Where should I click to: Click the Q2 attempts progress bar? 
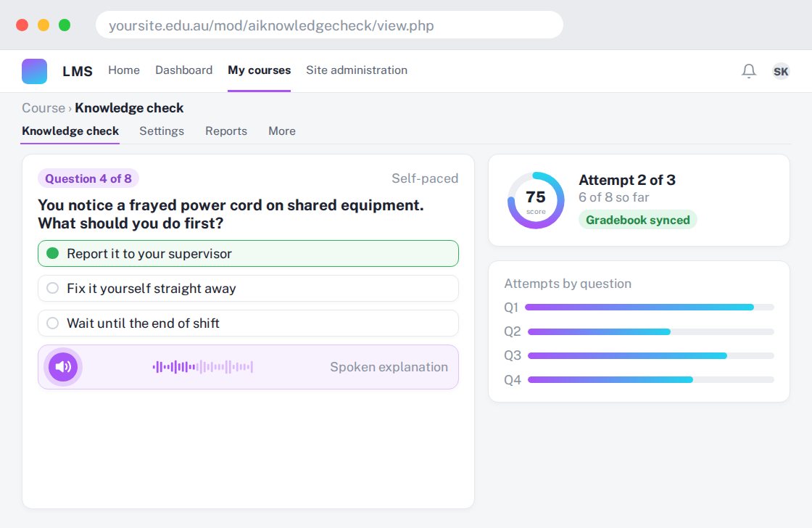click(651, 331)
